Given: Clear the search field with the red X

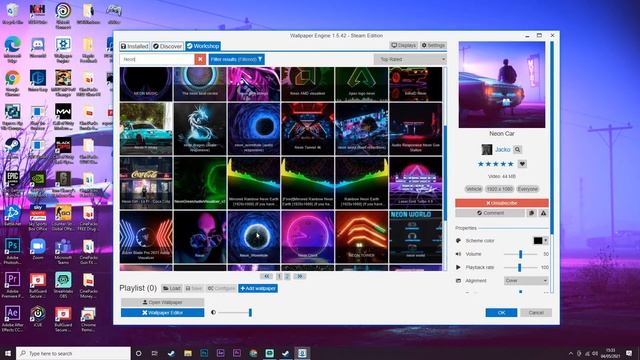Looking at the screenshot, I should point(200,59).
